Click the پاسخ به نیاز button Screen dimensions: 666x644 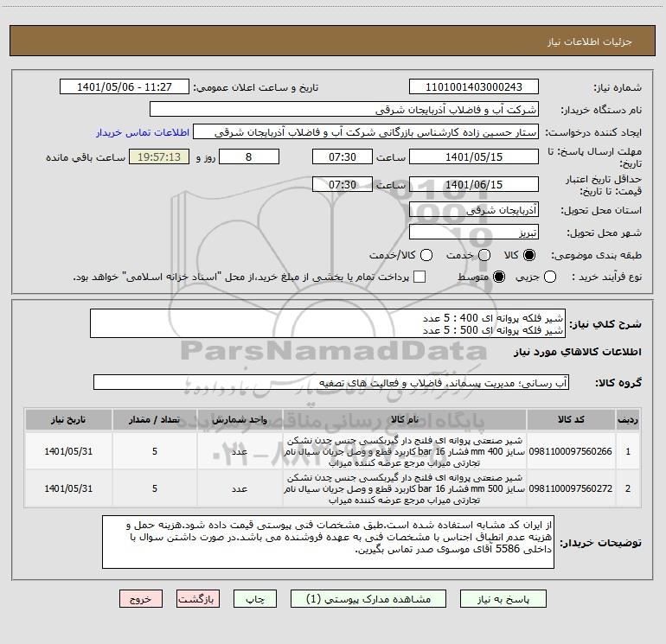click(503, 599)
